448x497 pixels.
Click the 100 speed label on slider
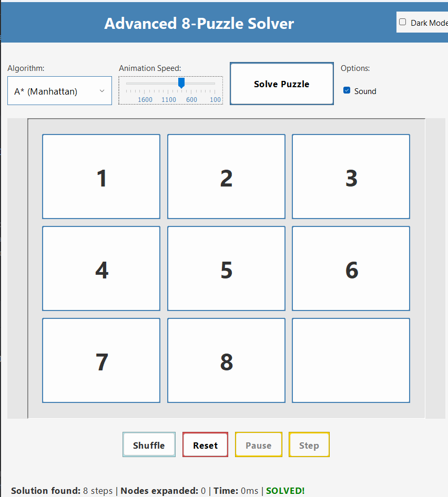click(x=215, y=99)
